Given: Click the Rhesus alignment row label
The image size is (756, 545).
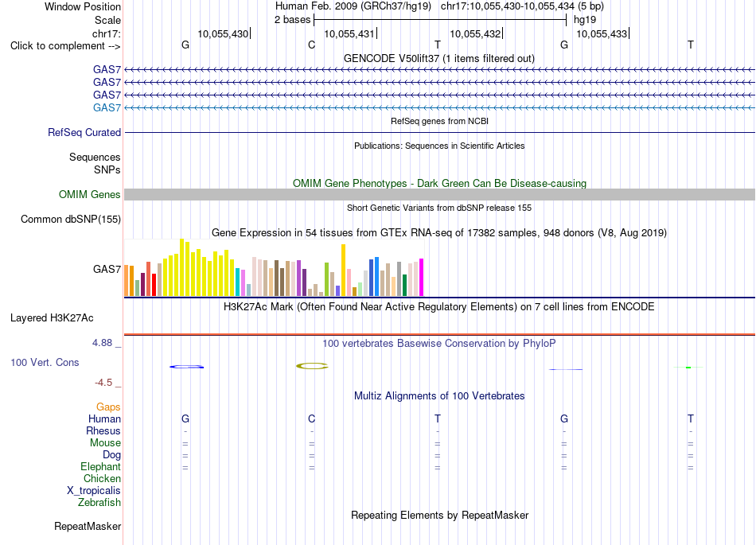Looking at the screenshot, I should 103,431.
